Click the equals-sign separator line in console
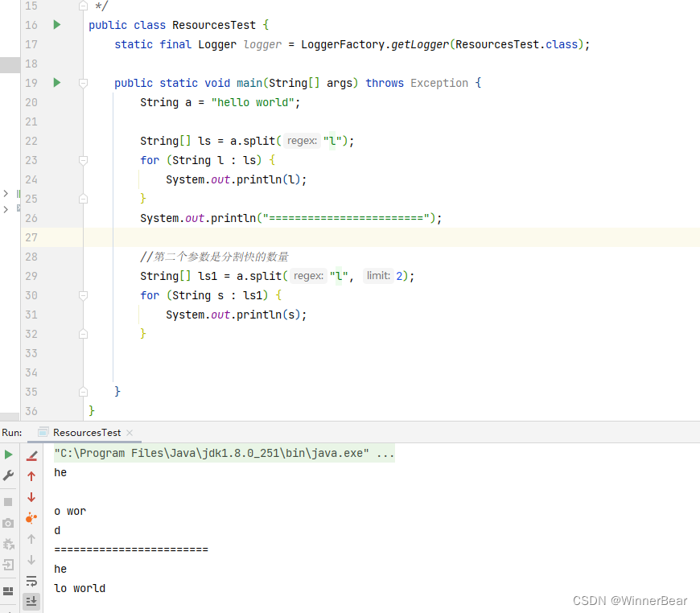This screenshot has width=700, height=613. (131, 549)
